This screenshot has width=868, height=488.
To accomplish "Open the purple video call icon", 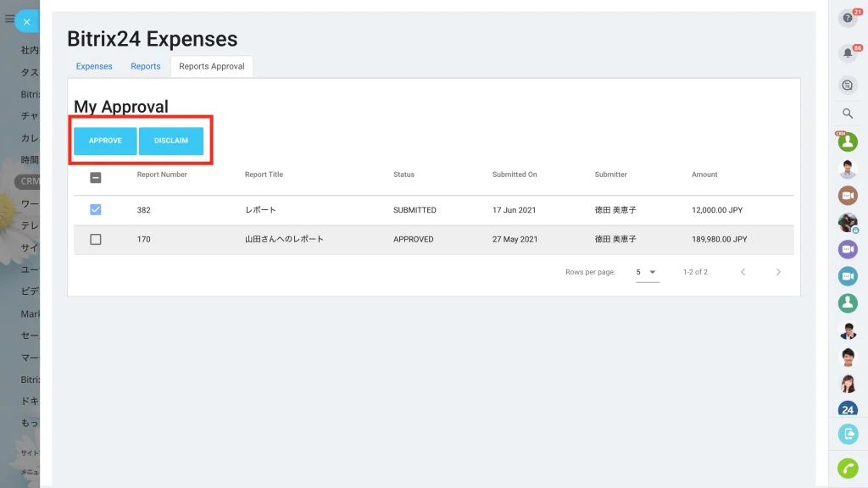I will point(848,249).
